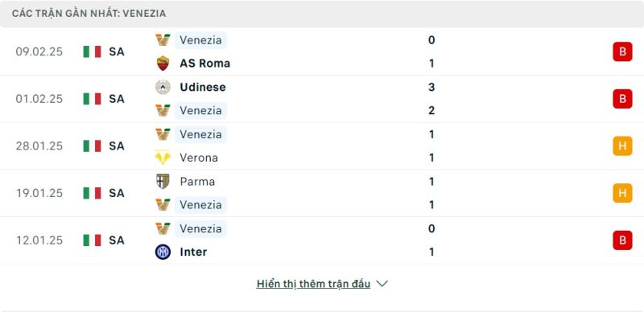Select the Inter team name
The width and height of the screenshot is (644, 312).
[193, 252]
